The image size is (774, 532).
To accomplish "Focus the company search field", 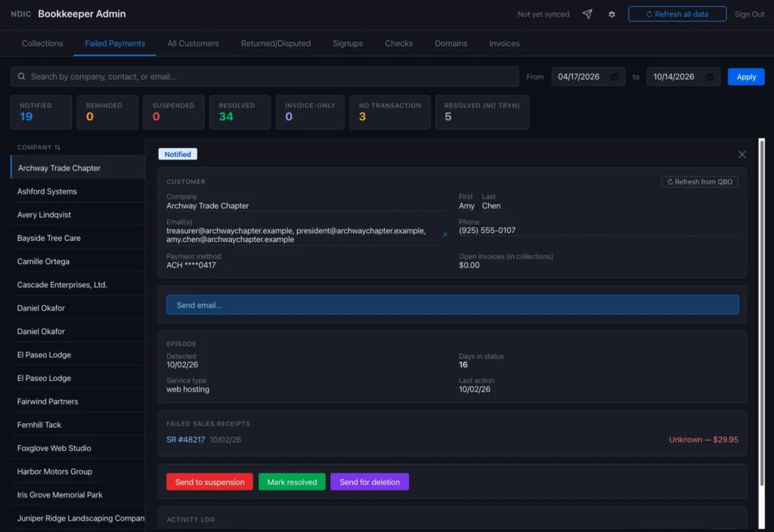I will [265, 76].
